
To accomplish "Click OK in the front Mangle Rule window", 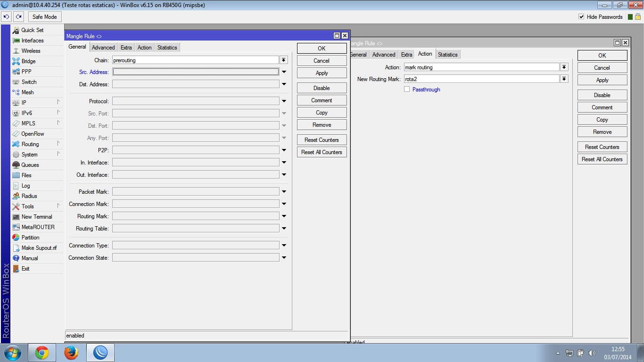I will click(x=322, y=49).
